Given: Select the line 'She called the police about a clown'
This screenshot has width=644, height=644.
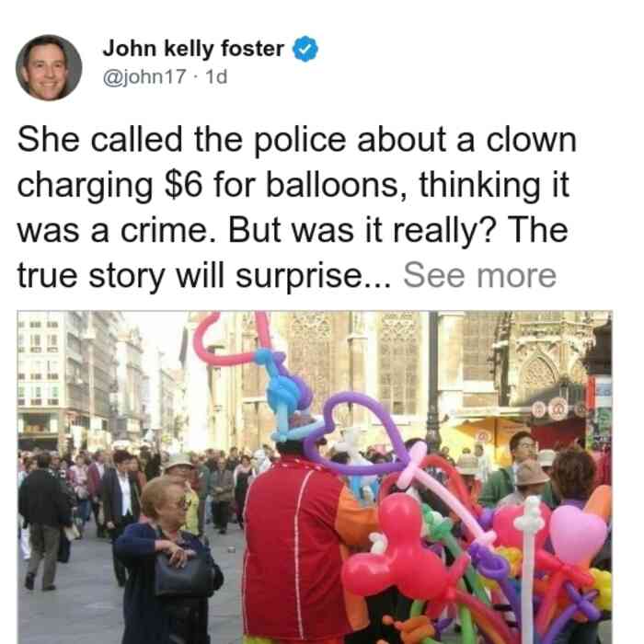Looking at the screenshot, I should click(297, 140).
